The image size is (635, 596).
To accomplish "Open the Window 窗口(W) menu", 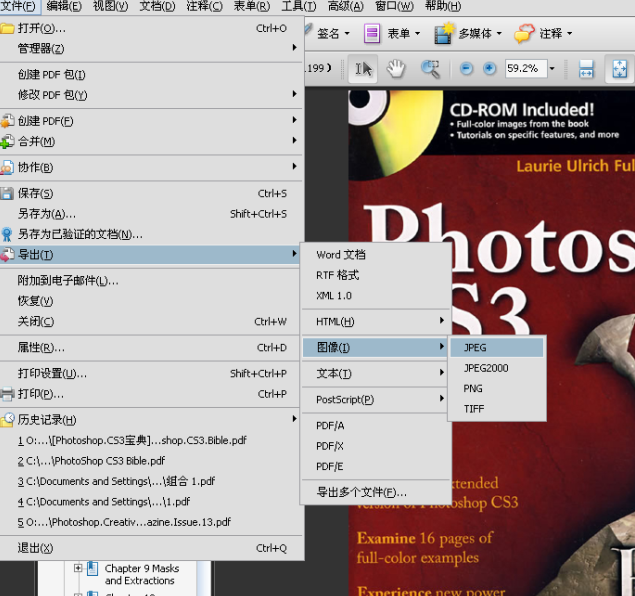I will click(x=394, y=6).
